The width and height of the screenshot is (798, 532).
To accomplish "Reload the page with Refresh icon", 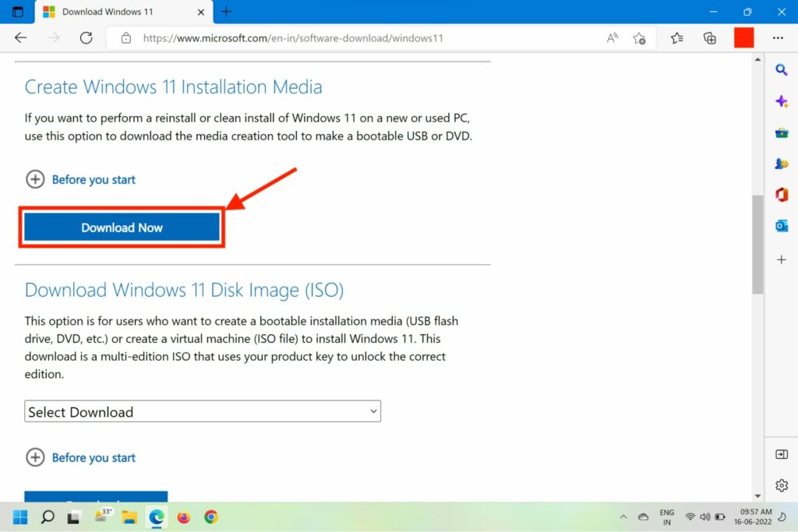I will click(86, 37).
